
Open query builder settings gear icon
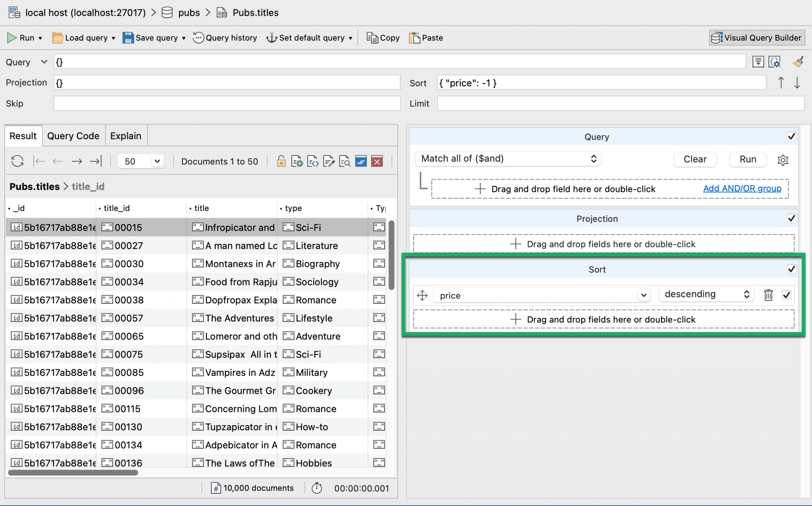tap(783, 159)
